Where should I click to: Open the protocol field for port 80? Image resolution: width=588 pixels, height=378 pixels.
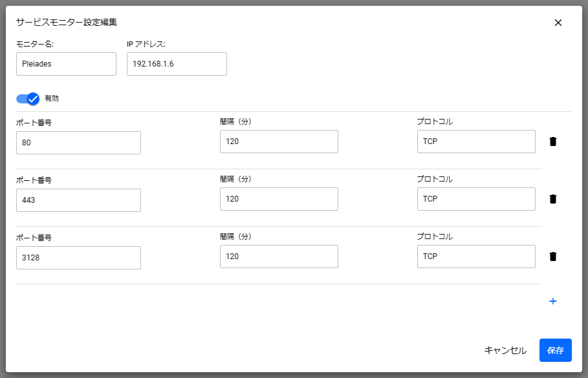pos(476,142)
